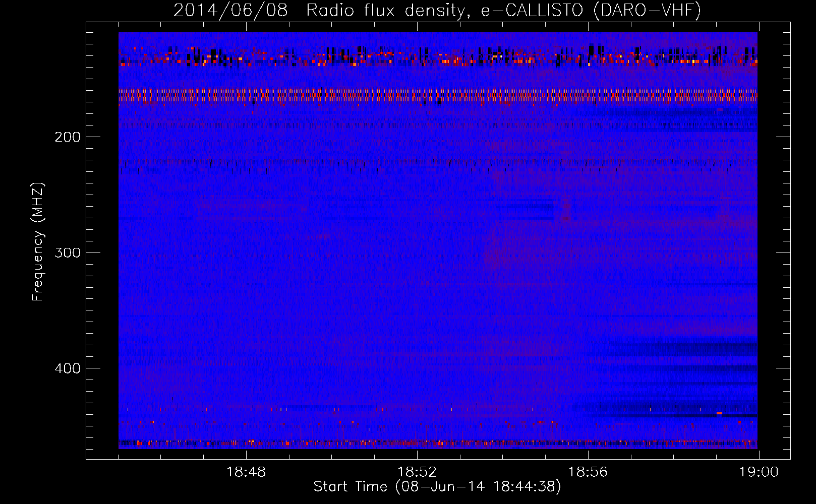Click the 'Frequency (MHZ)' y-axis label
This screenshot has width=816, height=504.
(x=38, y=242)
